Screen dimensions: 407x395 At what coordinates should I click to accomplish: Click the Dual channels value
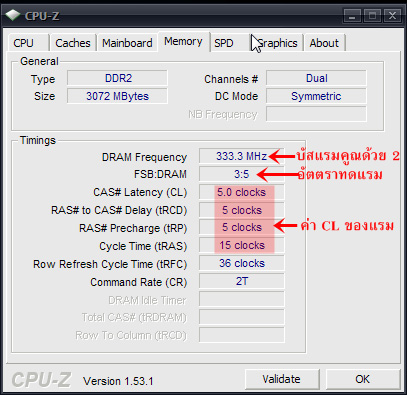click(316, 78)
